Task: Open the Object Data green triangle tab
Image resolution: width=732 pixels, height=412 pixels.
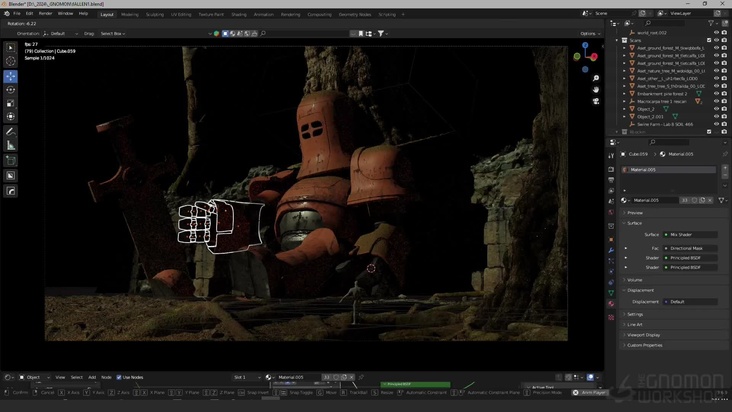Action: (x=611, y=293)
